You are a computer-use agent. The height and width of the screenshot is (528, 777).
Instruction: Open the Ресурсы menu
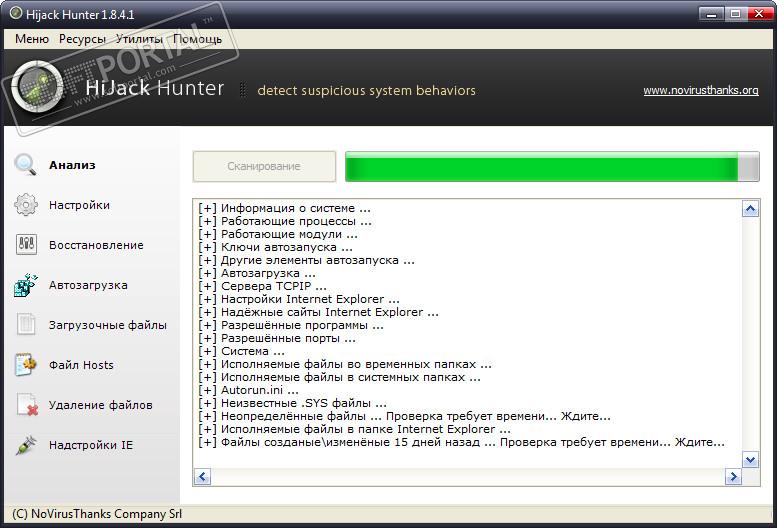(82, 39)
